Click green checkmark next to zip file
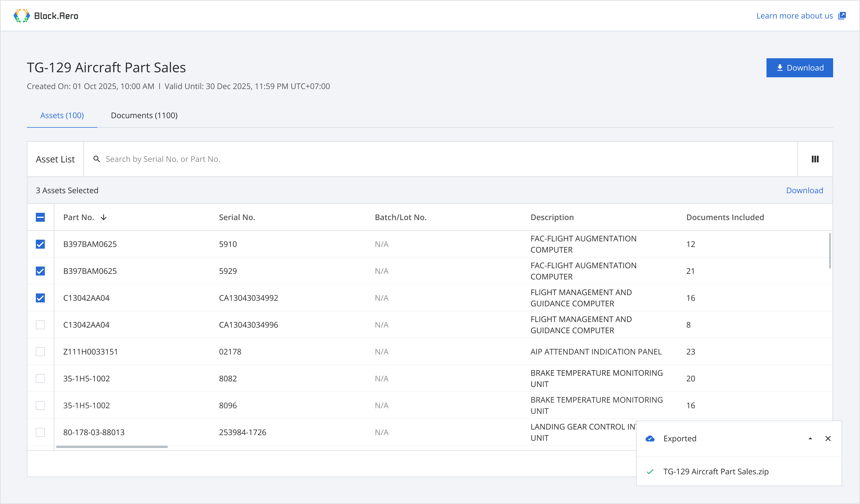The image size is (860, 504). [x=650, y=472]
